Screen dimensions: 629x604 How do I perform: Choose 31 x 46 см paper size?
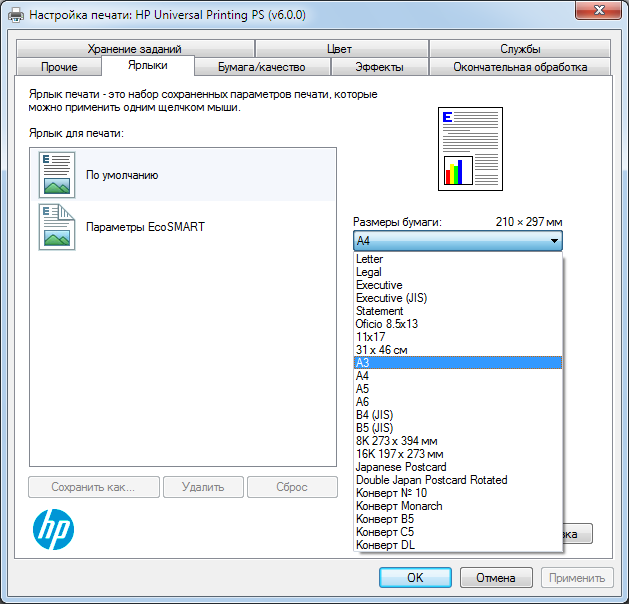(x=458, y=350)
